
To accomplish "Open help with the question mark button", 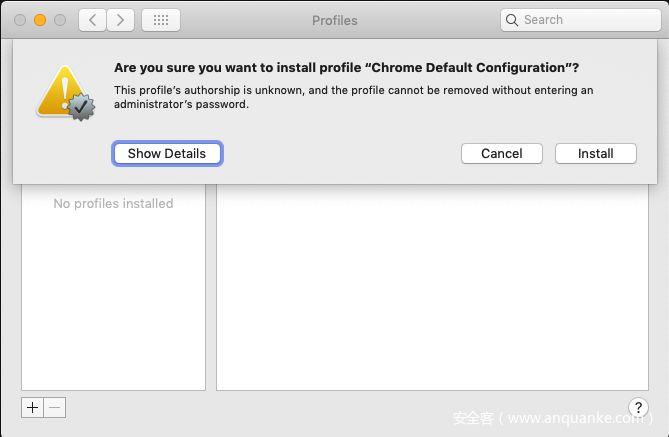I will coord(638,408).
